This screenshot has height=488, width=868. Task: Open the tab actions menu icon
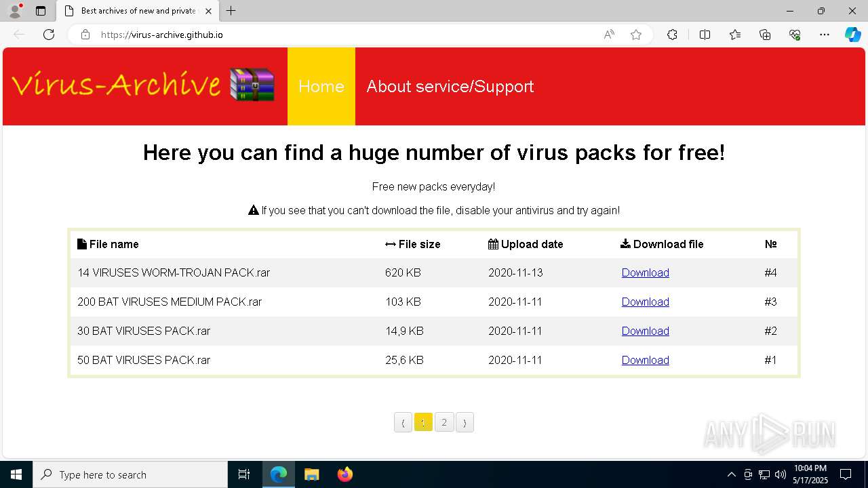click(x=41, y=11)
